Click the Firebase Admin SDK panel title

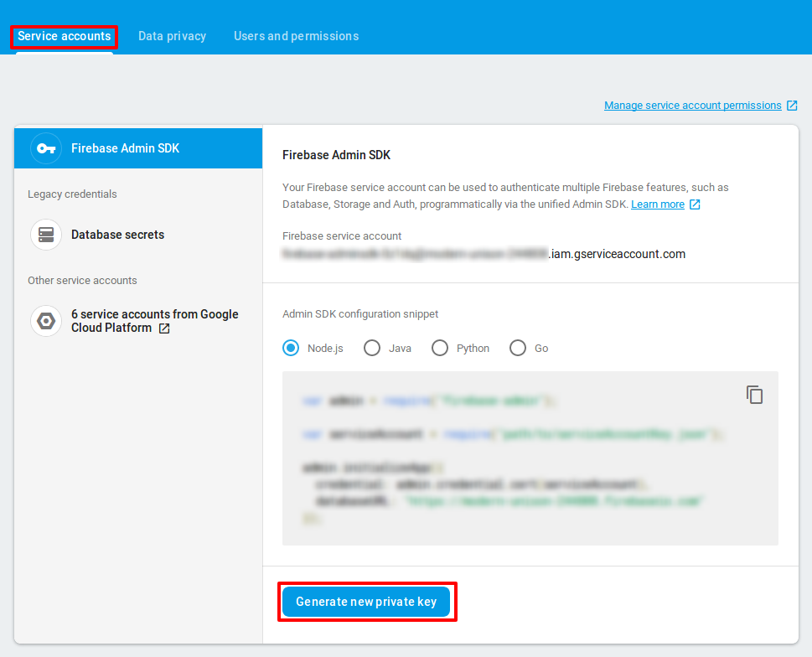tap(336, 155)
